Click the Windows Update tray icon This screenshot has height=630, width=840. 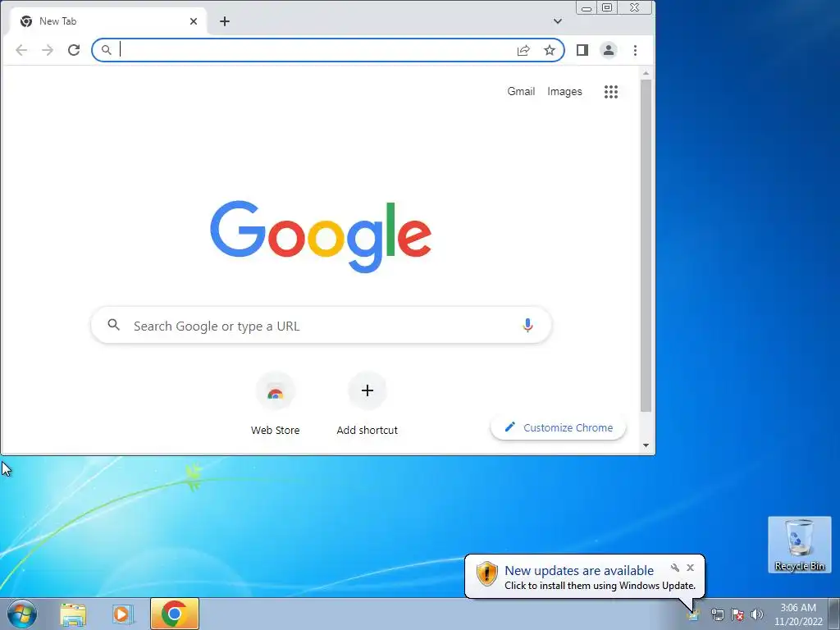click(x=692, y=614)
